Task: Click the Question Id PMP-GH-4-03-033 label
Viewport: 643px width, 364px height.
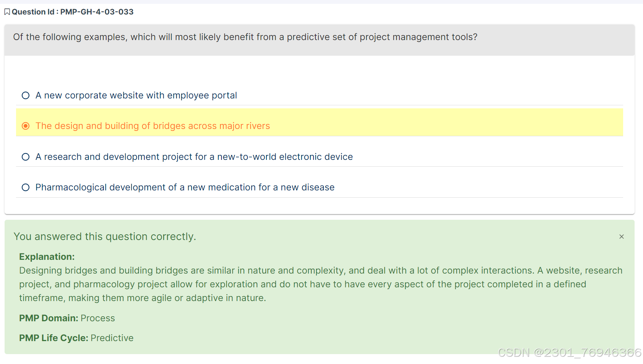Action: pyautogui.click(x=73, y=12)
